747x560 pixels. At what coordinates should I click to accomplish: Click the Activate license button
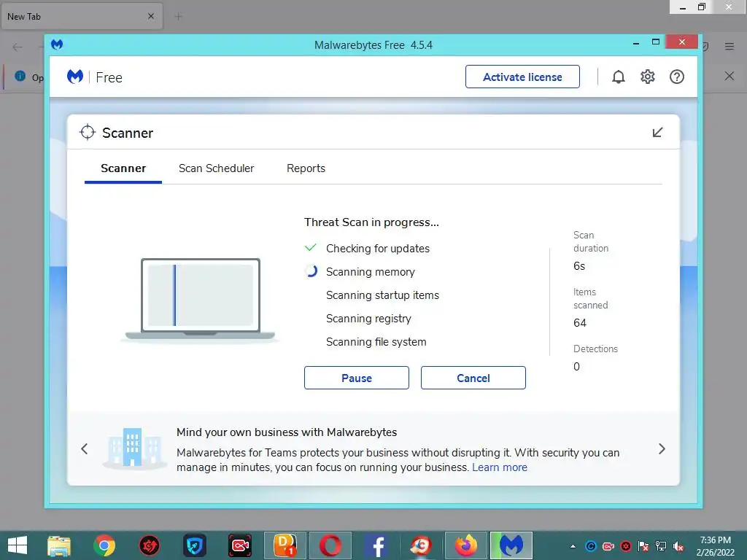point(522,77)
